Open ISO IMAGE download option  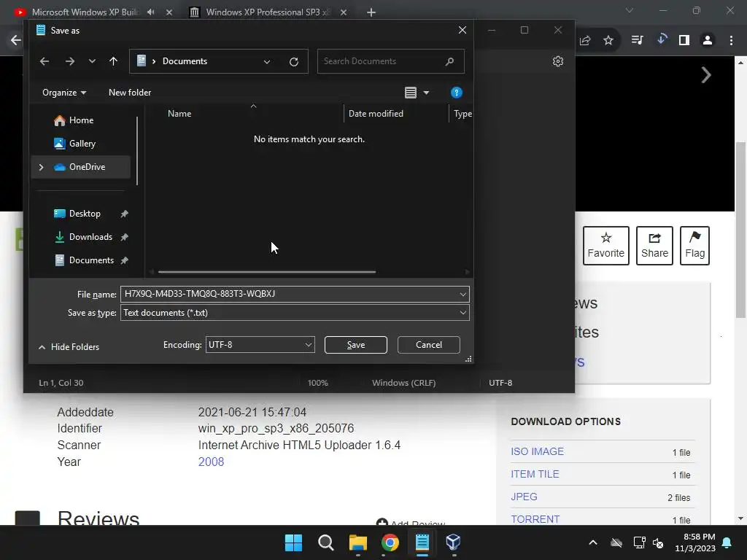pos(537,451)
